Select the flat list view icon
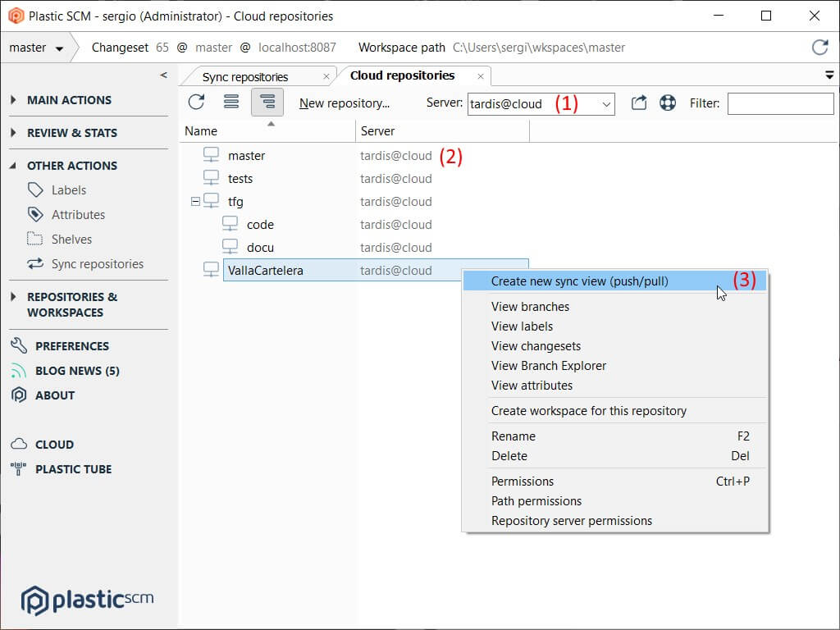840x630 pixels. [231, 103]
